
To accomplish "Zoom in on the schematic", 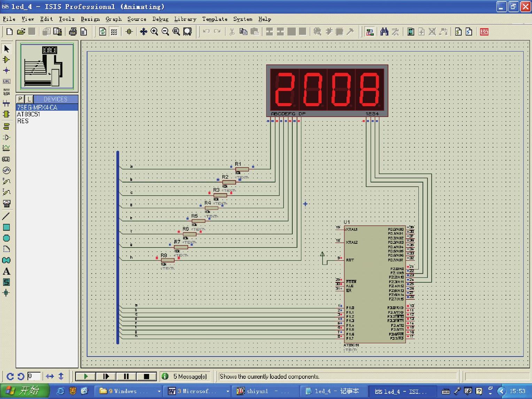I will [x=154, y=32].
